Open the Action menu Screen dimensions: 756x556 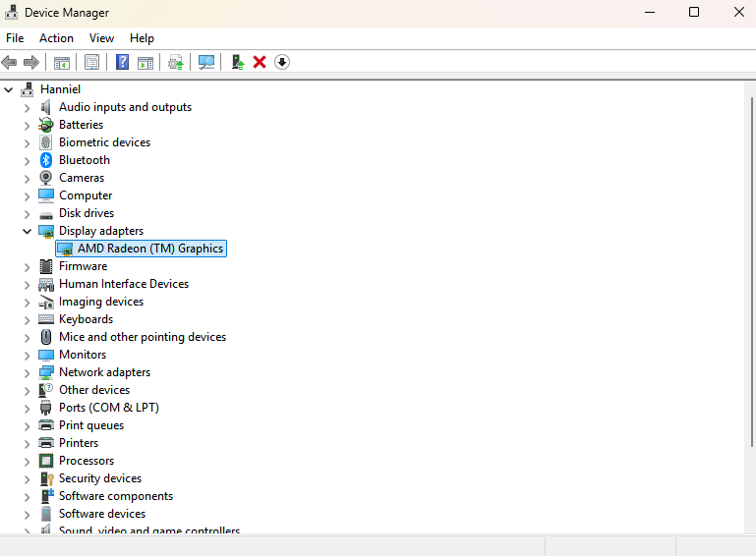56,38
